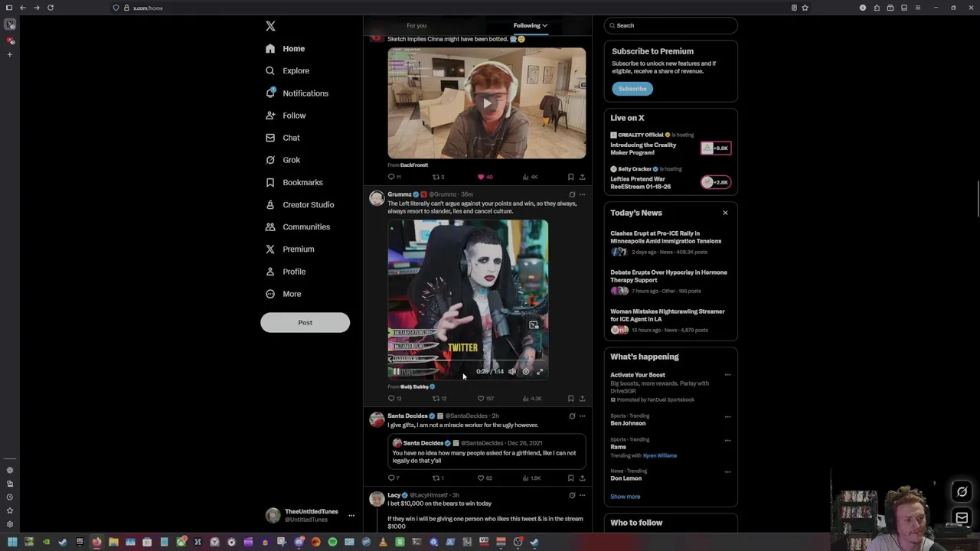Click Show more under What's happening
The height and width of the screenshot is (551, 980).
(625, 497)
